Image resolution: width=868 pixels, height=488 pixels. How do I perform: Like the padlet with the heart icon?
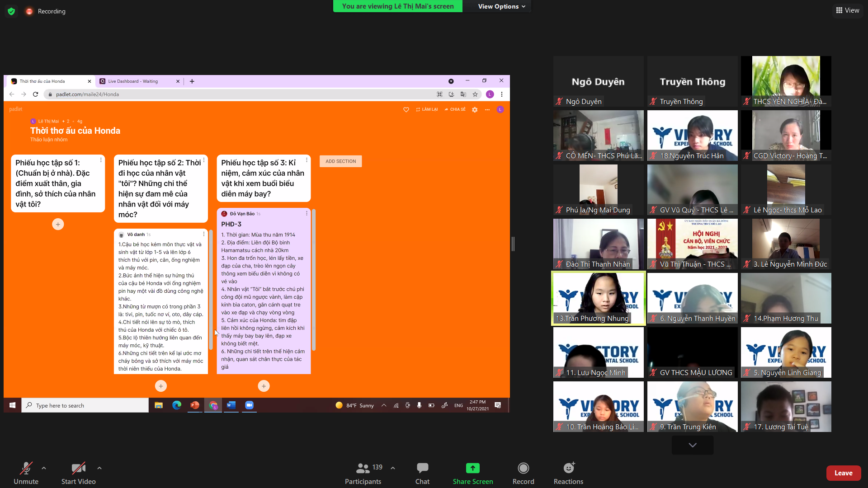click(406, 110)
